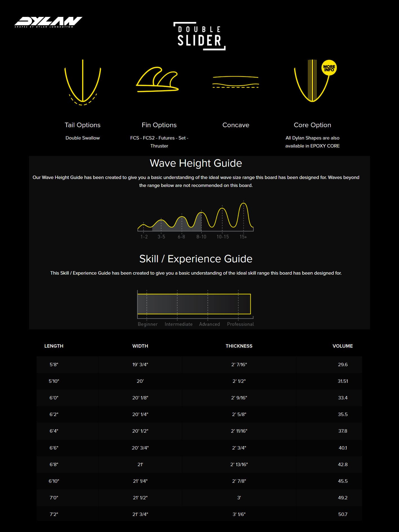Click the 8-10 wave height label
Image resolution: width=399 pixels, height=532 pixels.
pyautogui.click(x=201, y=237)
